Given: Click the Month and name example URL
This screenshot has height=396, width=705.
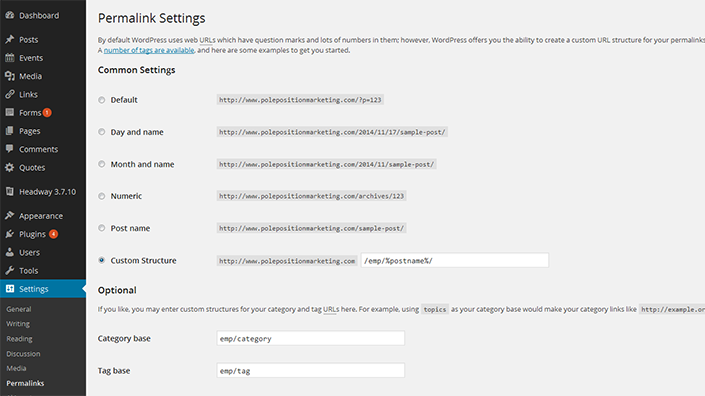Looking at the screenshot, I should [326, 164].
